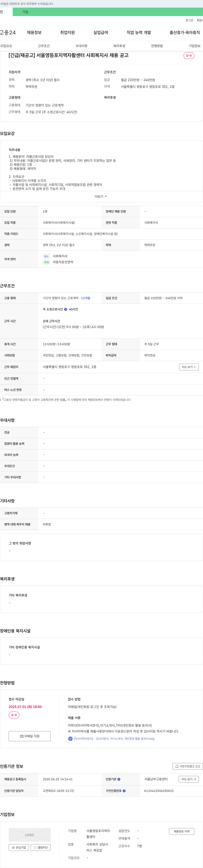203x868 pixels.
Task: Click the deadline 2025.07.01 (화) 18:00
Action: [x=25, y=707]
